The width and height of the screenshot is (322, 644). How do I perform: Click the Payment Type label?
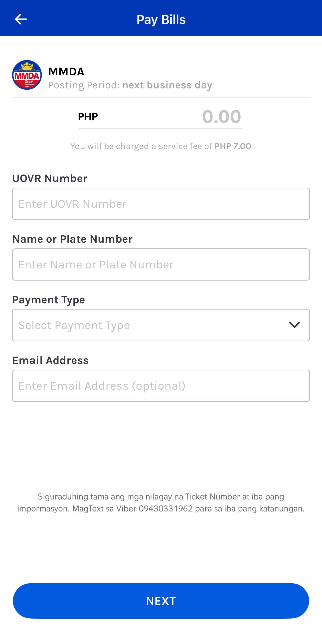click(x=48, y=300)
